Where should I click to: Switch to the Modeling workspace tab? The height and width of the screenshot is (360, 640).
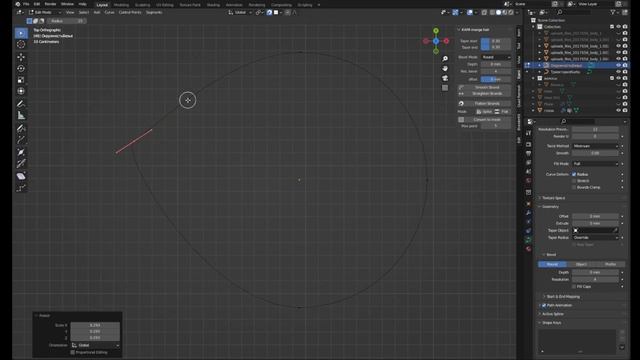pos(121,5)
